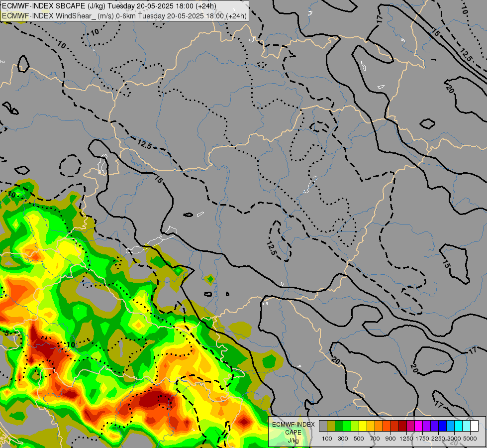The width and height of the screenshot is (487, 448).
Task: Select the bright green legend swatch
Action: tap(347, 426)
